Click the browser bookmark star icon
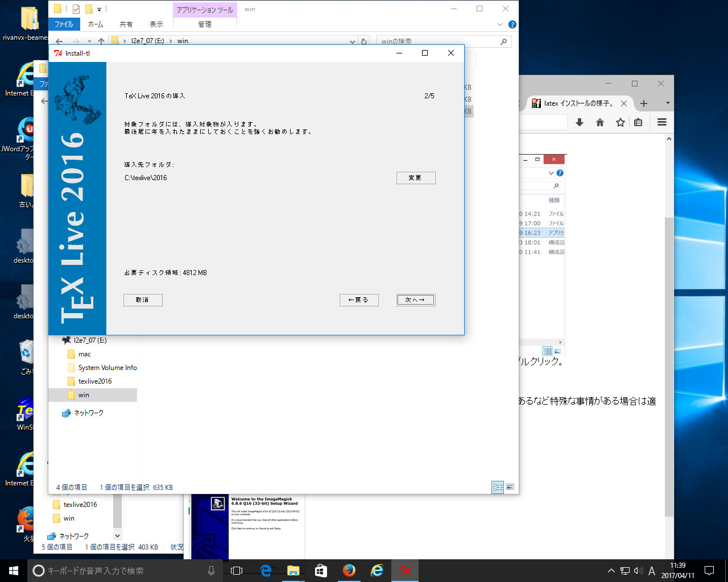Image resolution: width=728 pixels, height=582 pixels. [x=621, y=122]
